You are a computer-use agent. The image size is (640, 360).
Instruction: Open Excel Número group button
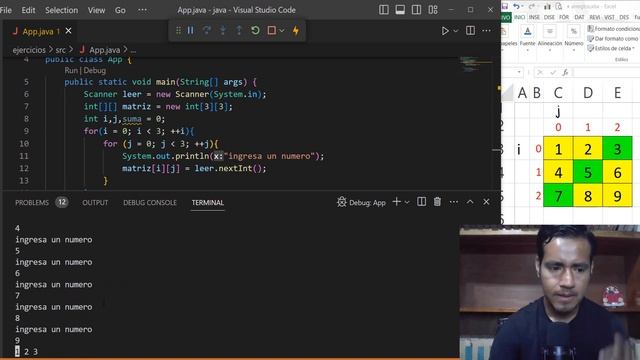pos(573,38)
